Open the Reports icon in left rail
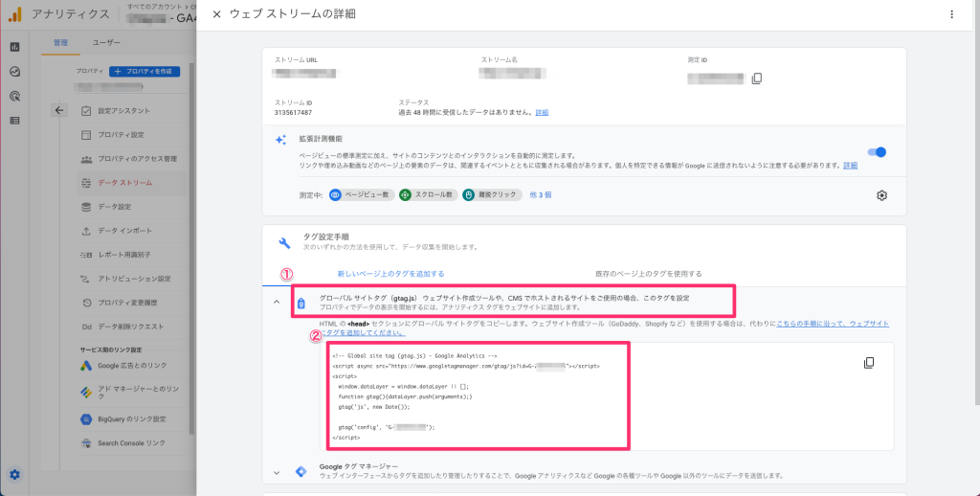 point(15,48)
